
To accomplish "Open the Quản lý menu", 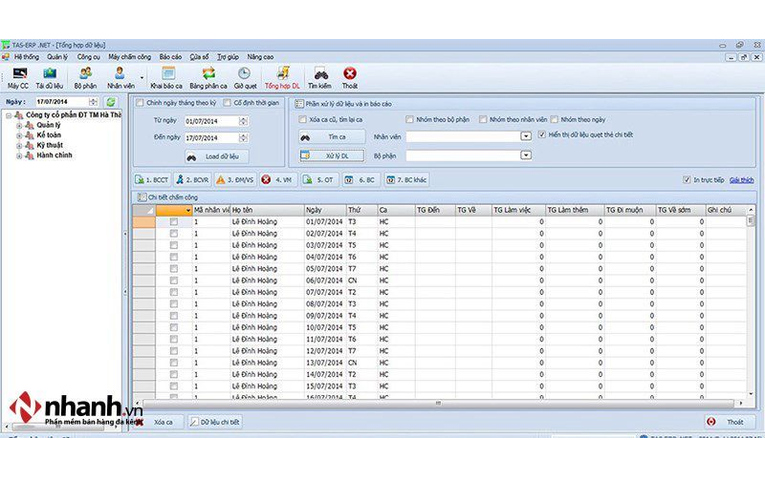I will (58, 57).
